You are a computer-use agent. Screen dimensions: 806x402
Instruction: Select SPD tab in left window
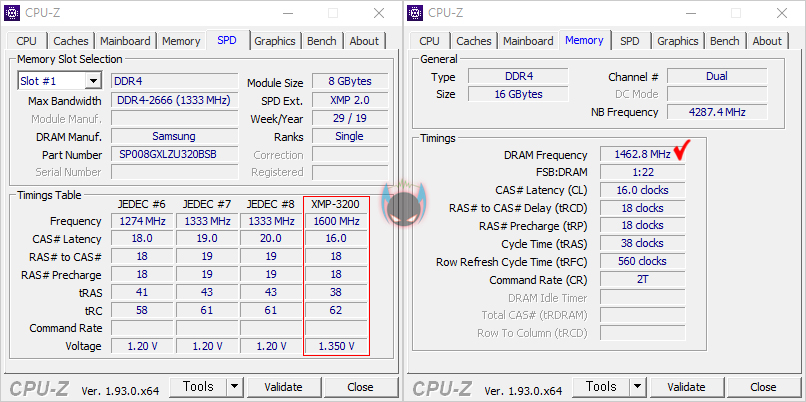tap(227, 40)
